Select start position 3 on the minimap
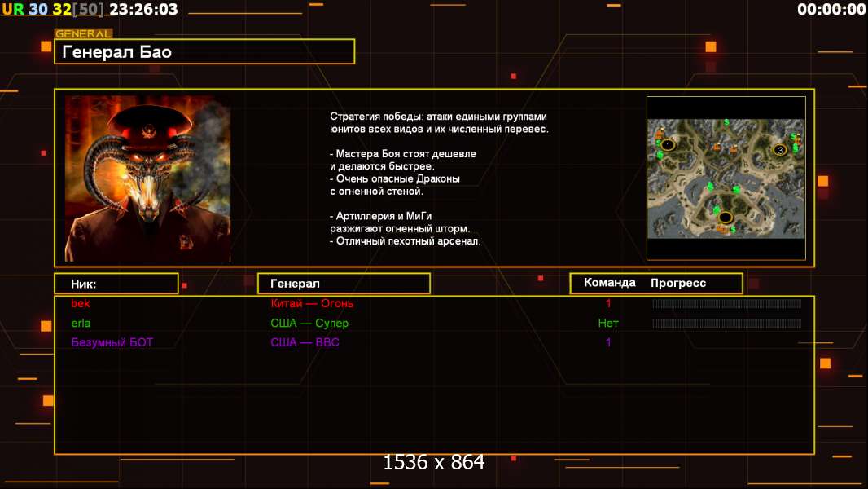868x489 pixels. click(x=780, y=149)
